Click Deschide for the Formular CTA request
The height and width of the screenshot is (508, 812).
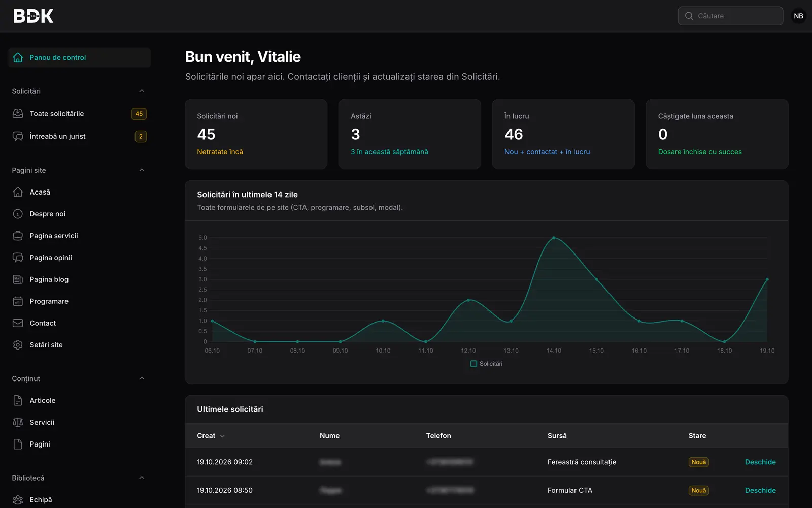tap(760, 490)
